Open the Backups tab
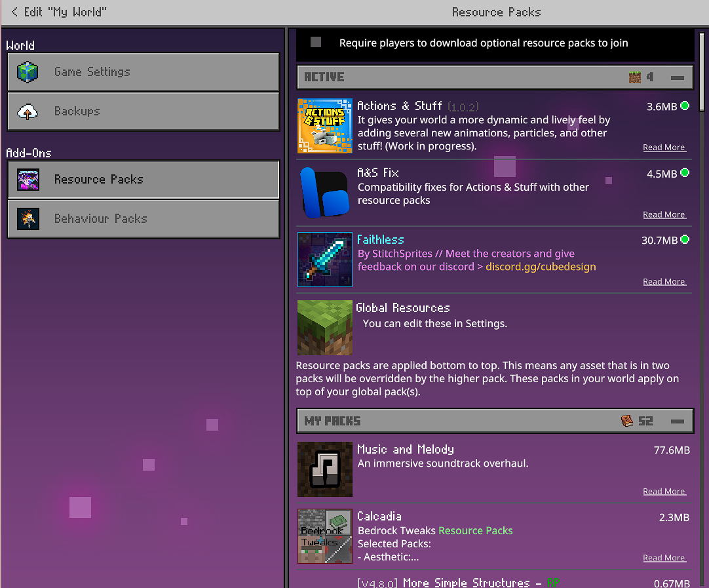The image size is (709, 588). click(144, 111)
